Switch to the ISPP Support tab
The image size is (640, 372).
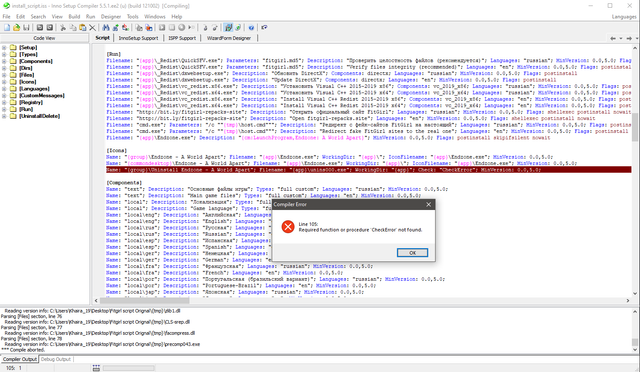point(182,38)
